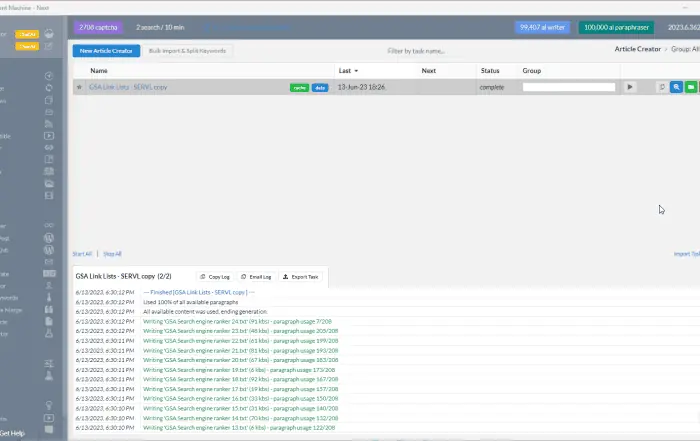The width and height of the screenshot is (700, 441).
Task: Sort tasks by the Last column arrow
Action: [358, 71]
